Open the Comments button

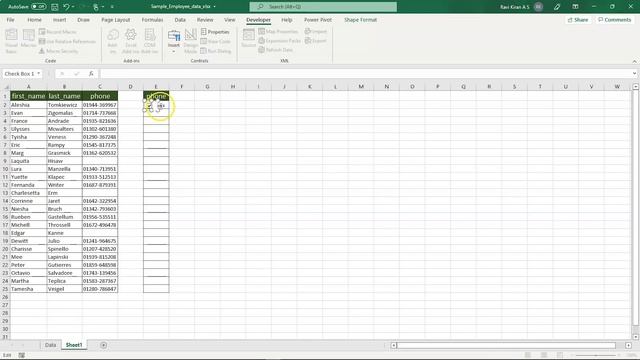615,20
